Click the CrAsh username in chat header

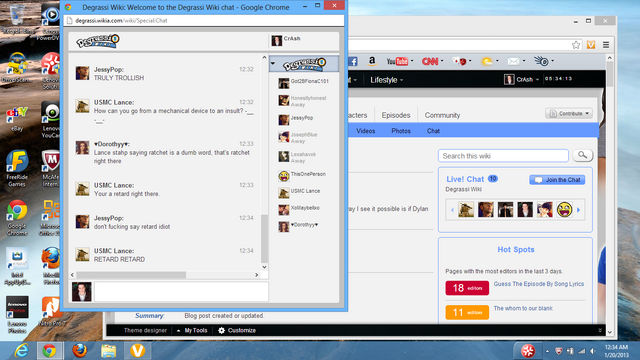[x=292, y=38]
